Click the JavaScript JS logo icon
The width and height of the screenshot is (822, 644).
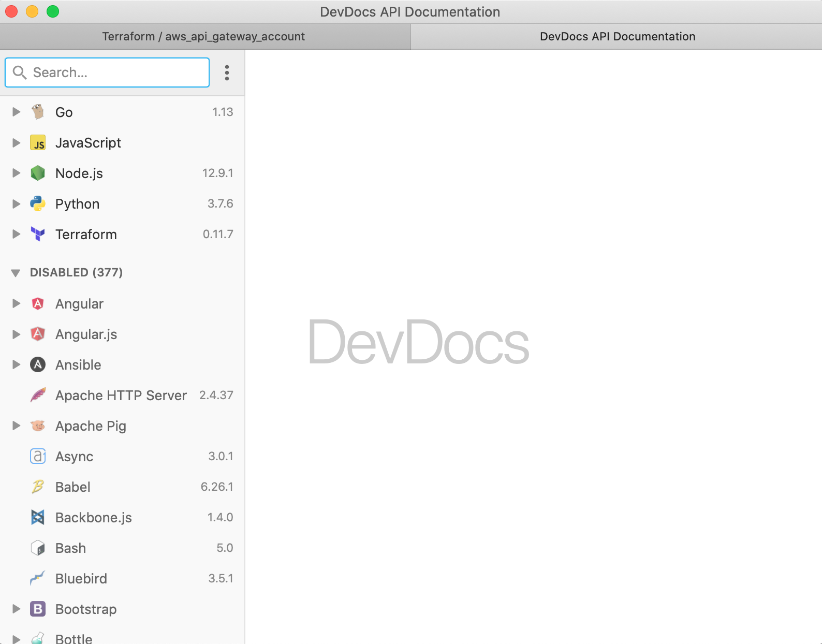click(38, 142)
